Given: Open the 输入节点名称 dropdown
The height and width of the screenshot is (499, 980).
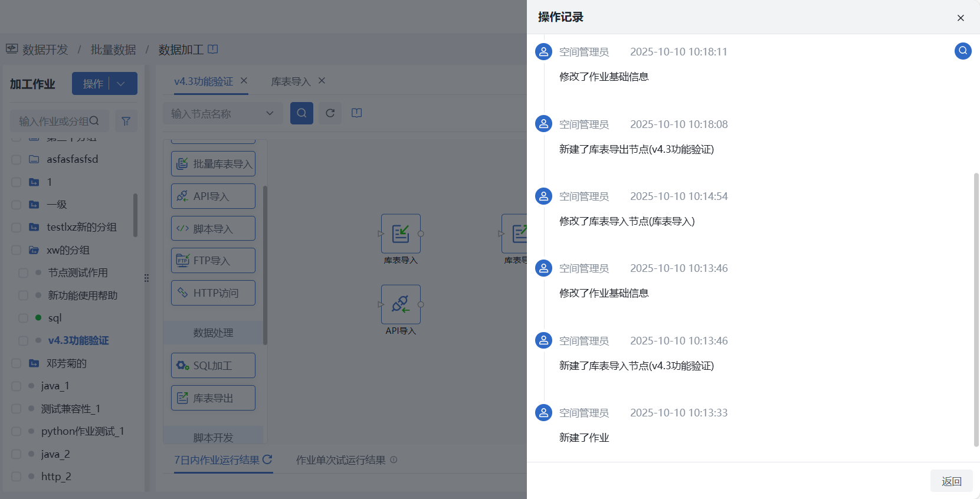Looking at the screenshot, I should pyautogui.click(x=223, y=113).
